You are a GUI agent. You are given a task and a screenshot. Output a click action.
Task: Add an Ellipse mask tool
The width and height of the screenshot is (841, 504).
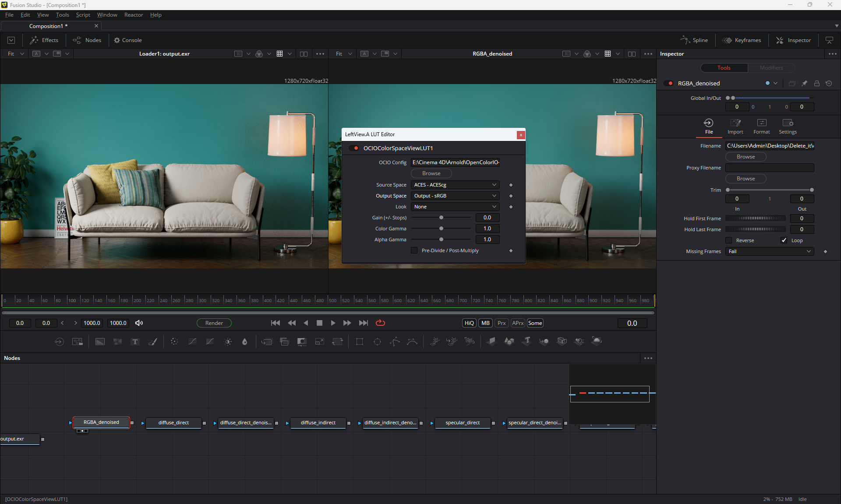(377, 342)
